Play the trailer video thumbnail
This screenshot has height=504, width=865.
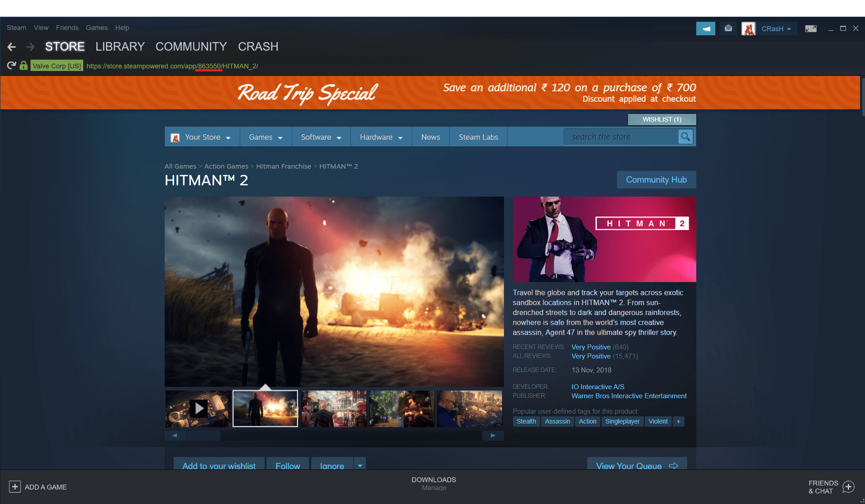pyautogui.click(x=198, y=409)
